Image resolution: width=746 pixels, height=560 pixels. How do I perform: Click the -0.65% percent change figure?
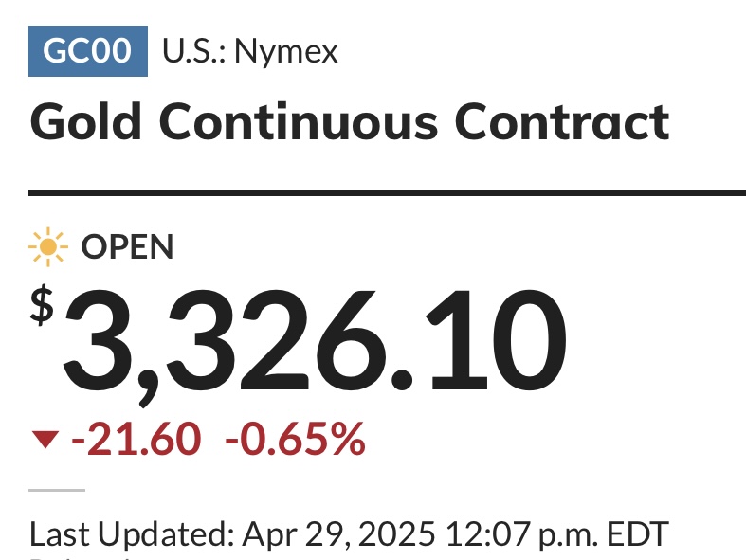pyautogui.click(x=295, y=439)
